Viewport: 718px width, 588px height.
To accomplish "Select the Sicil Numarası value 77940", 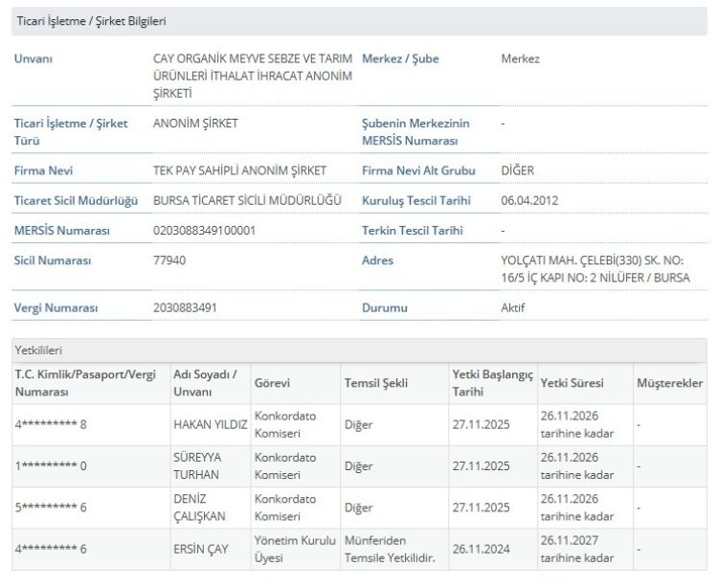I will (x=169, y=260).
